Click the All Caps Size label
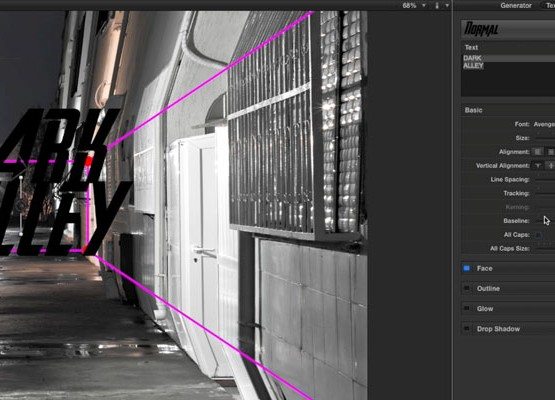Viewport: 555px width, 400px height. 510,249
